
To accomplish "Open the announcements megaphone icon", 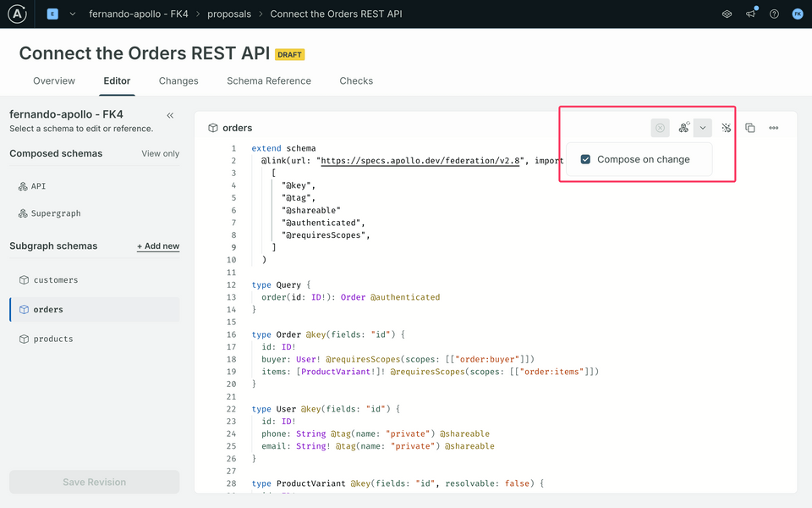I will click(x=750, y=14).
